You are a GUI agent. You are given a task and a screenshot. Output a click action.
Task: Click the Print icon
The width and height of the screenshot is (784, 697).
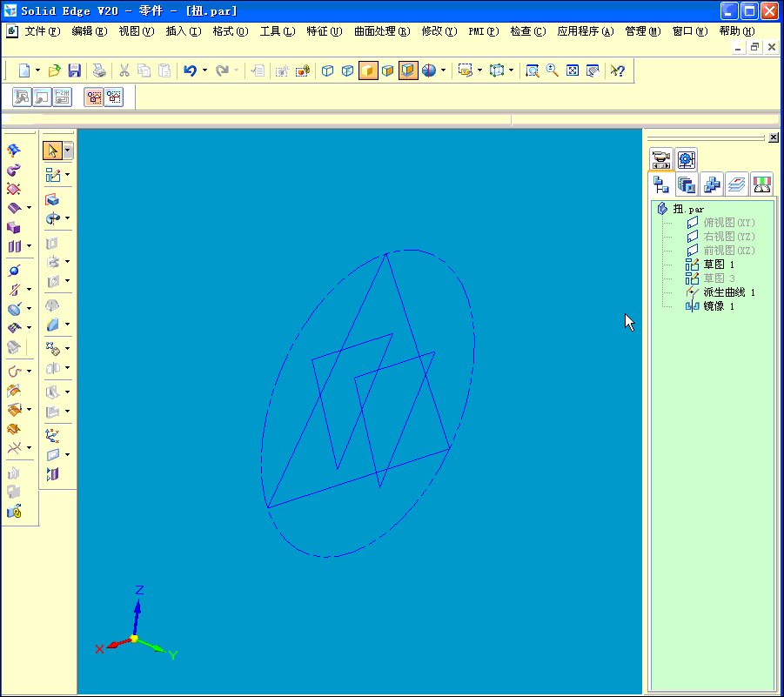tap(99, 70)
